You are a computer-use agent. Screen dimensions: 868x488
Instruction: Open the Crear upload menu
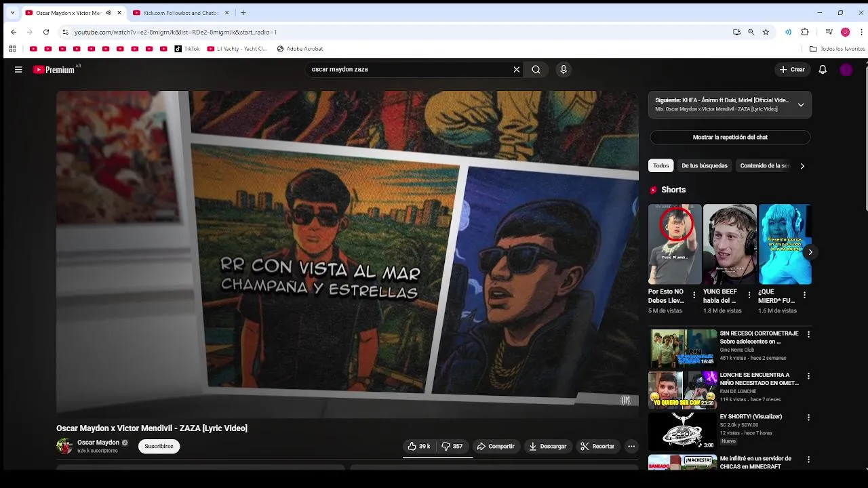792,69
